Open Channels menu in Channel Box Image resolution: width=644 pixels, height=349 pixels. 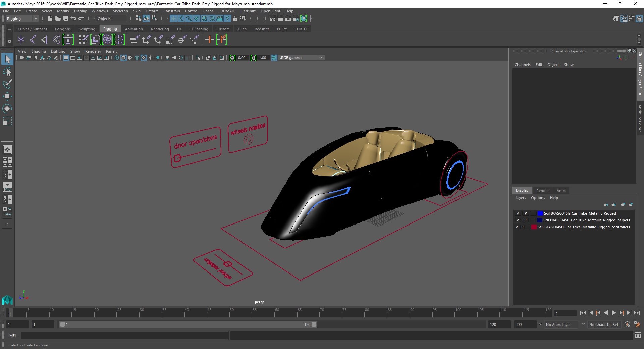[x=522, y=65]
